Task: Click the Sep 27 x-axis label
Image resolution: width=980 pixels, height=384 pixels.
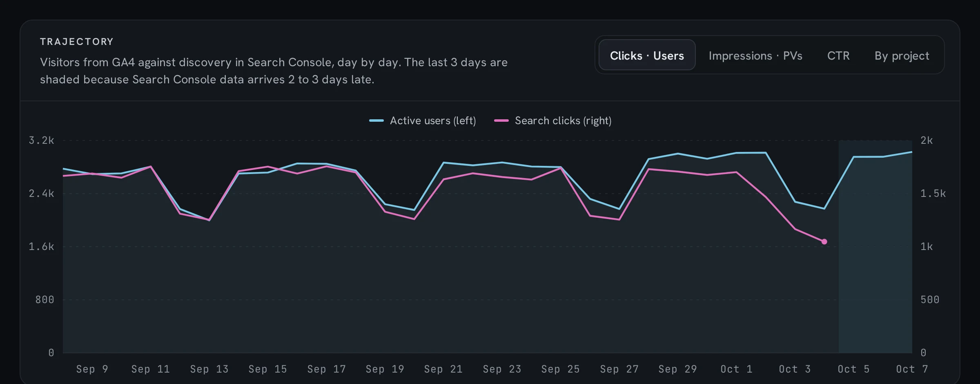Action: 619,369
